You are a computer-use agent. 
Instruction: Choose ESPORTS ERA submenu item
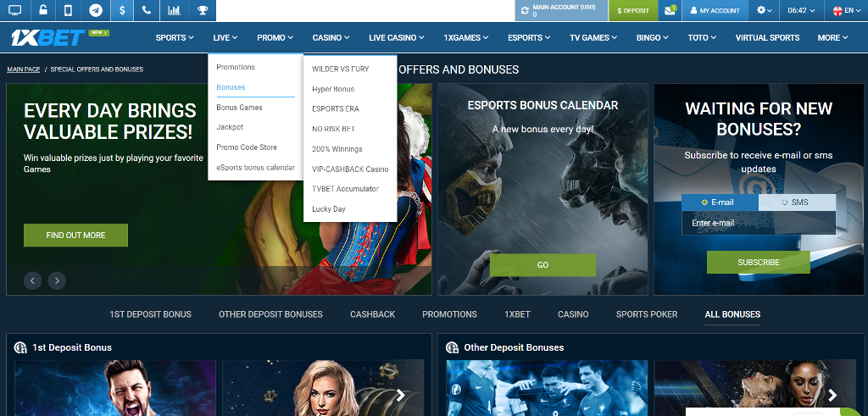coord(336,109)
